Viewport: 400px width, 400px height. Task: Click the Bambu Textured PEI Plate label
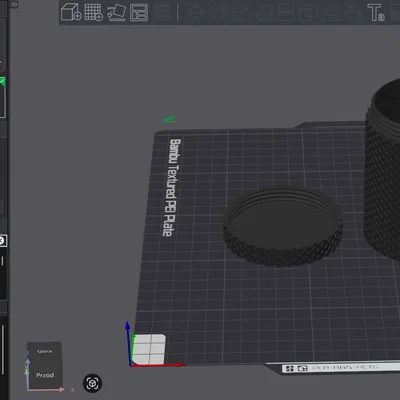[x=172, y=188]
